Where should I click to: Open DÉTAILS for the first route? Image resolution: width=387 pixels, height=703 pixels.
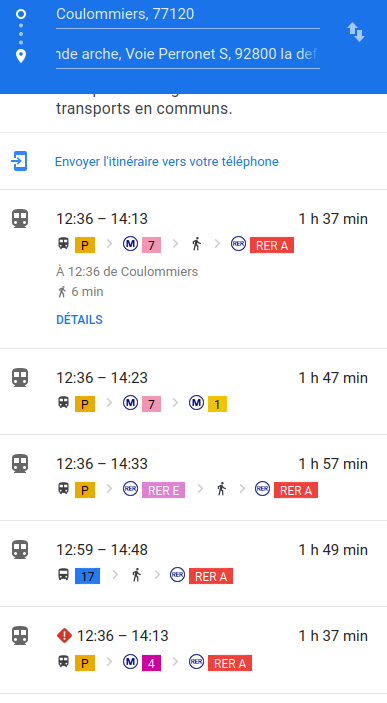[79, 320]
